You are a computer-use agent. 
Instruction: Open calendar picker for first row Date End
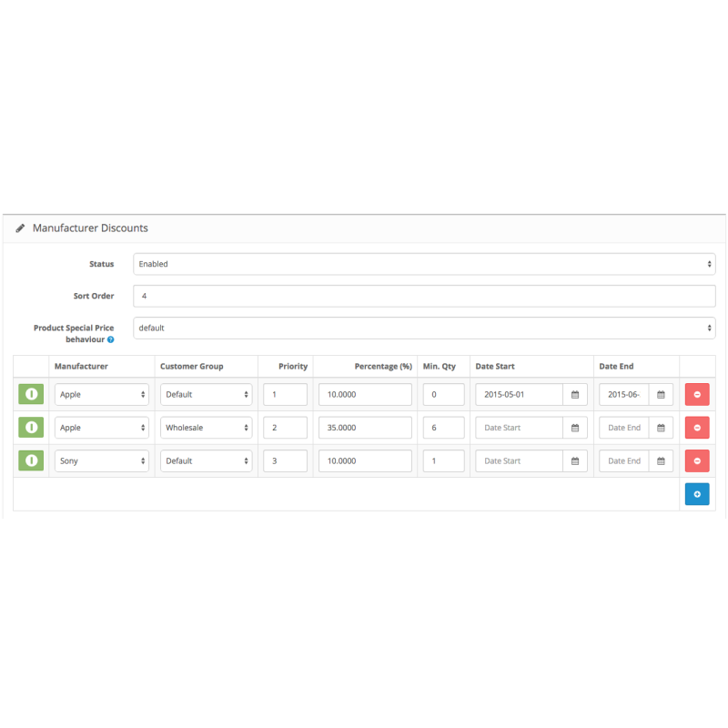coord(661,395)
